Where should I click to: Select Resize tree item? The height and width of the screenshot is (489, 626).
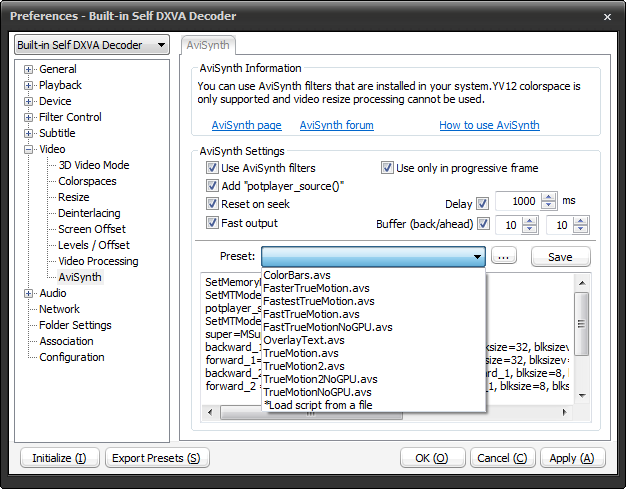(x=74, y=197)
